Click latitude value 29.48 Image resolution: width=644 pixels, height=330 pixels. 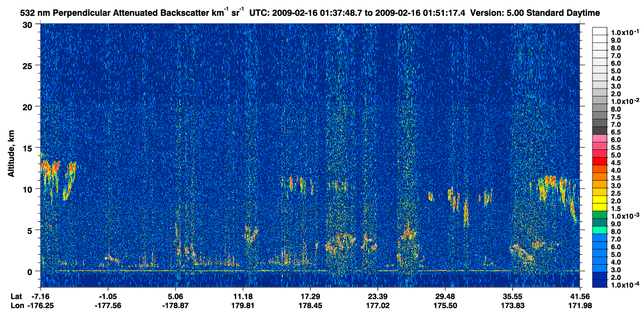pyautogui.click(x=445, y=296)
